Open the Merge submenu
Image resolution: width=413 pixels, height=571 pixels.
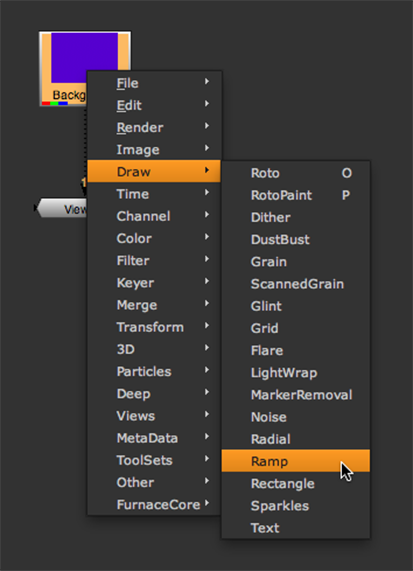154,305
